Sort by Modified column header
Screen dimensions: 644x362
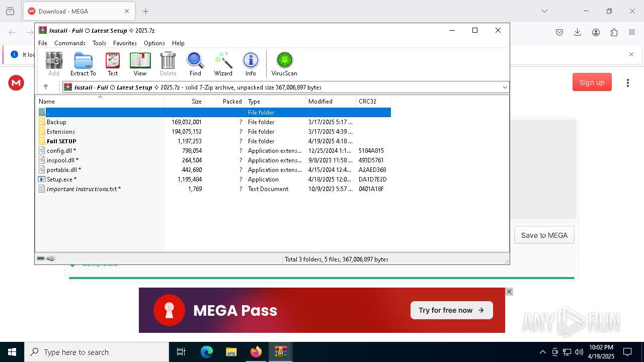click(331, 101)
